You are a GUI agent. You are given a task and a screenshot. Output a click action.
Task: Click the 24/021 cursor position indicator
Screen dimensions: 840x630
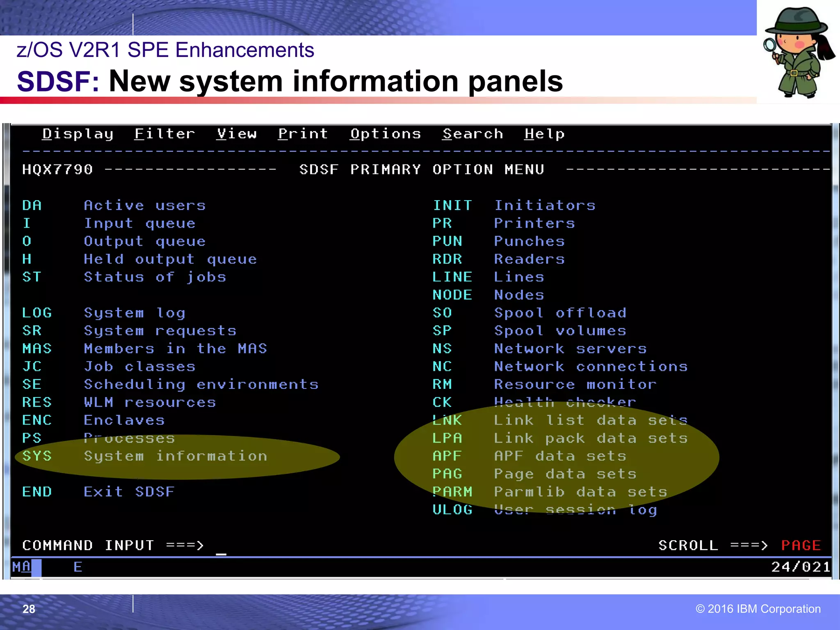point(801,567)
